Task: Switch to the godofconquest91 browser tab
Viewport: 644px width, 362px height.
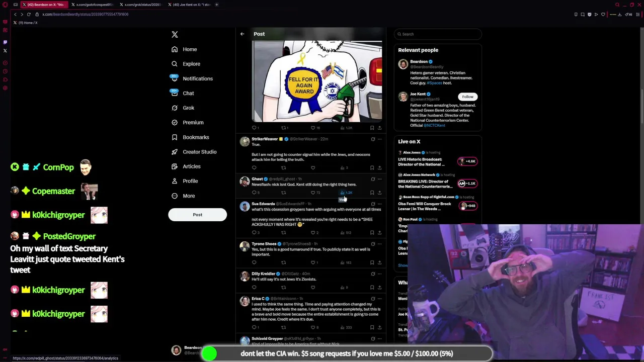Action: (x=94, y=5)
